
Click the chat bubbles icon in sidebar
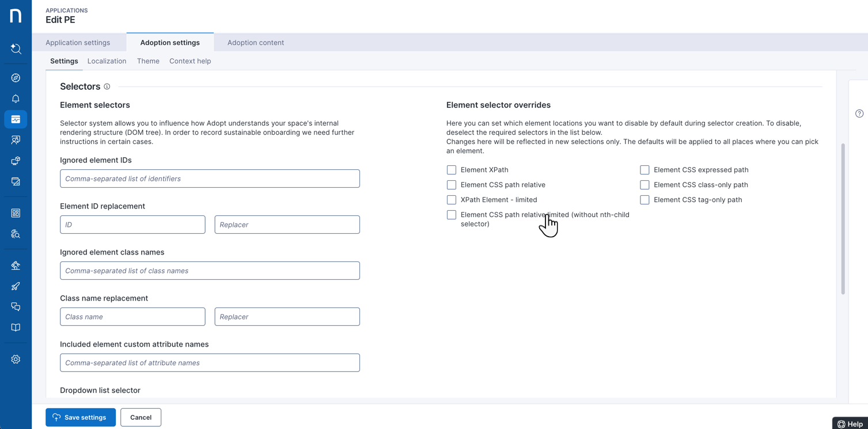click(16, 307)
